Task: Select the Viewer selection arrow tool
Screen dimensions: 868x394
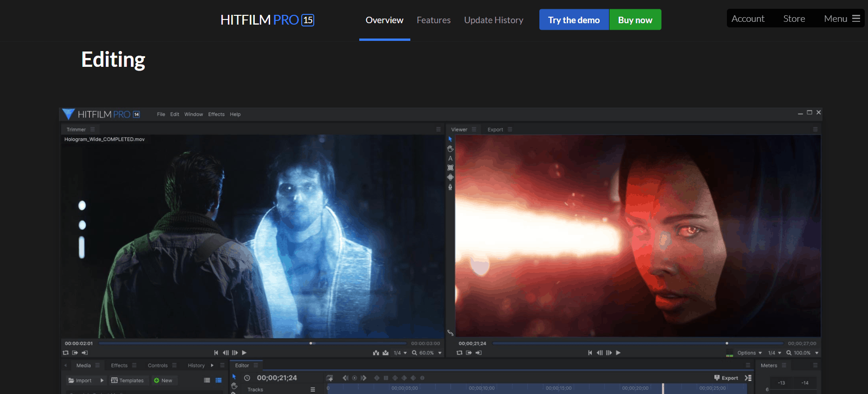Action: (450, 139)
